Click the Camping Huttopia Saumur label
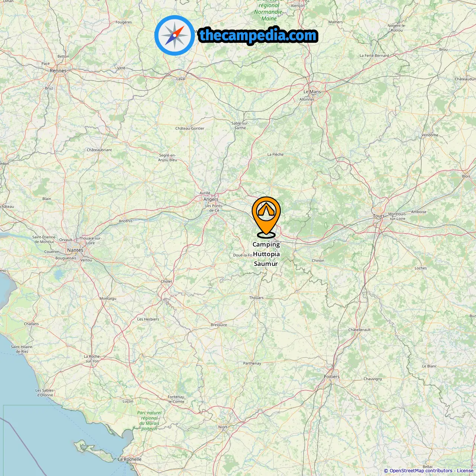This screenshot has width=476, height=476. [266, 254]
